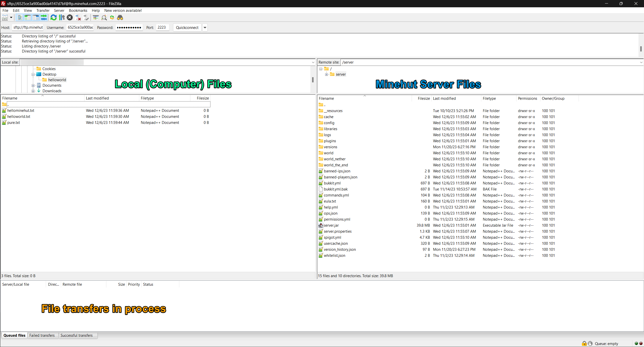The image size is (644, 347).
Task: Expand the remote server folder
Action: click(326, 75)
